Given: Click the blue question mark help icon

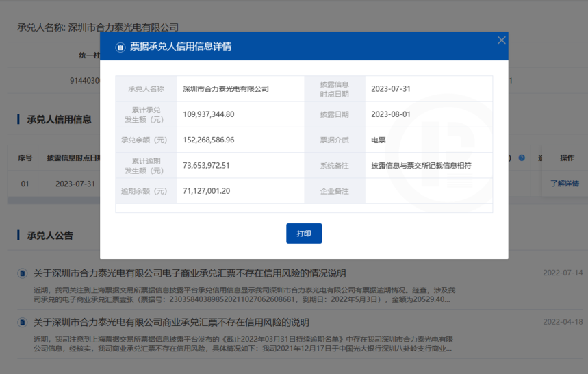Looking at the screenshot, I should click(x=522, y=158).
